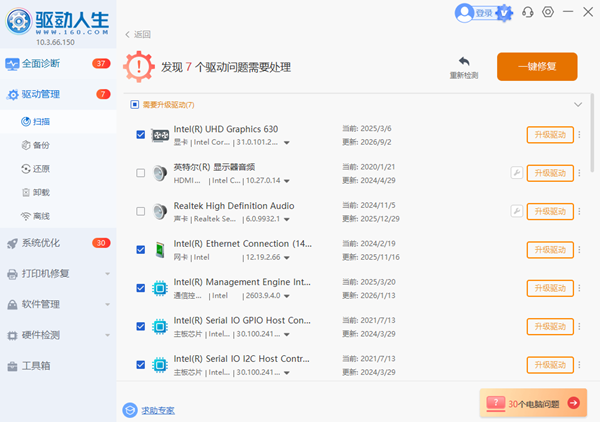Viewport: 600px width, 422px height.
Task: Toggle the 需要升级驱动(7) select-all checkbox
Action: pyautogui.click(x=134, y=104)
